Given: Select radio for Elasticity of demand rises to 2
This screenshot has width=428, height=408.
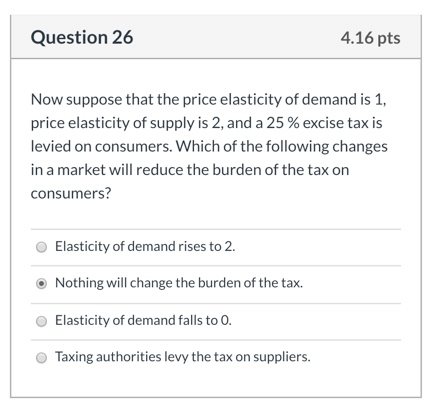Looking at the screenshot, I should [41, 247].
